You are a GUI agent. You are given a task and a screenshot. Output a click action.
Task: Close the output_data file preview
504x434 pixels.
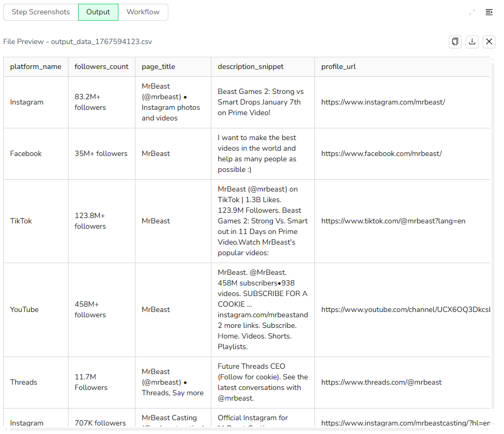(489, 41)
